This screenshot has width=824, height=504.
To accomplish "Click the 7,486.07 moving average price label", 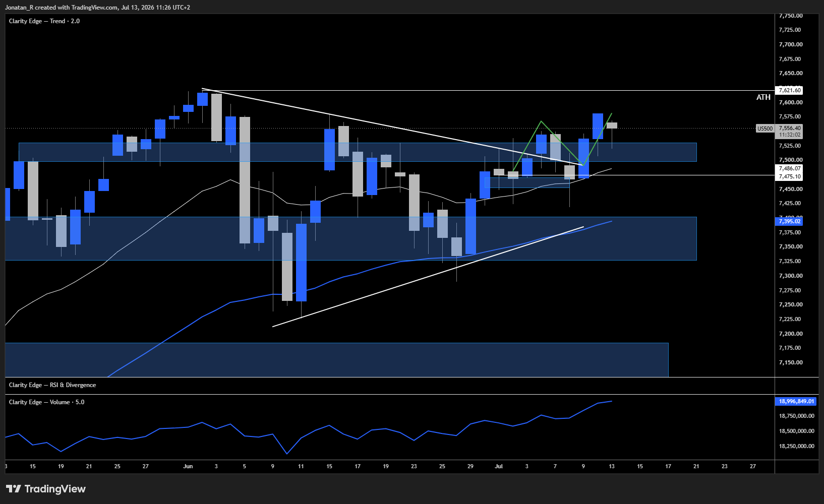I will point(790,168).
